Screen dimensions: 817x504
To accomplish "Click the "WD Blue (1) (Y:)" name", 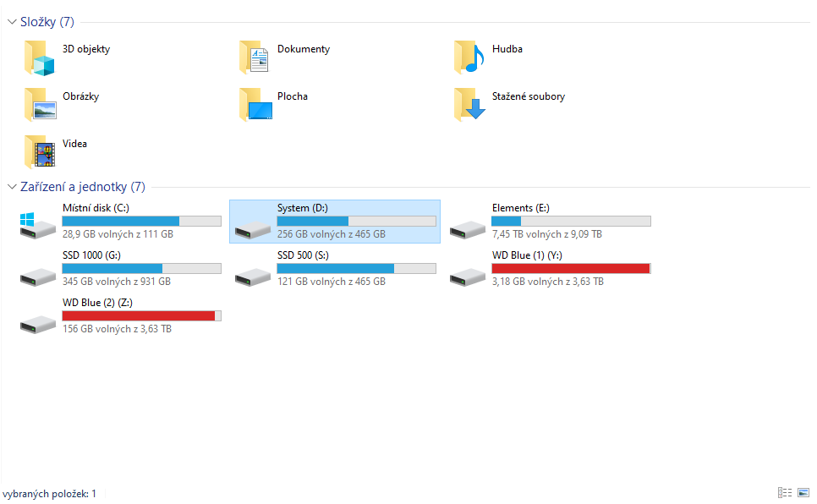I will point(527,255).
